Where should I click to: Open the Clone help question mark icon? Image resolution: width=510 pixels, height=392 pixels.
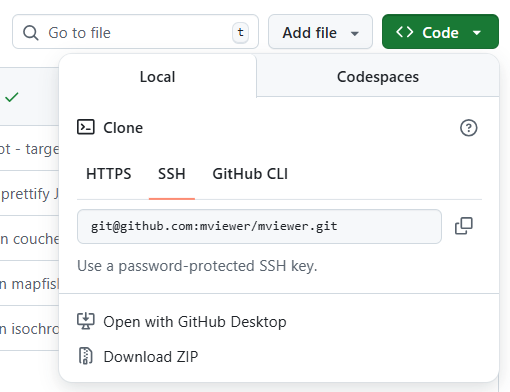point(468,128)
